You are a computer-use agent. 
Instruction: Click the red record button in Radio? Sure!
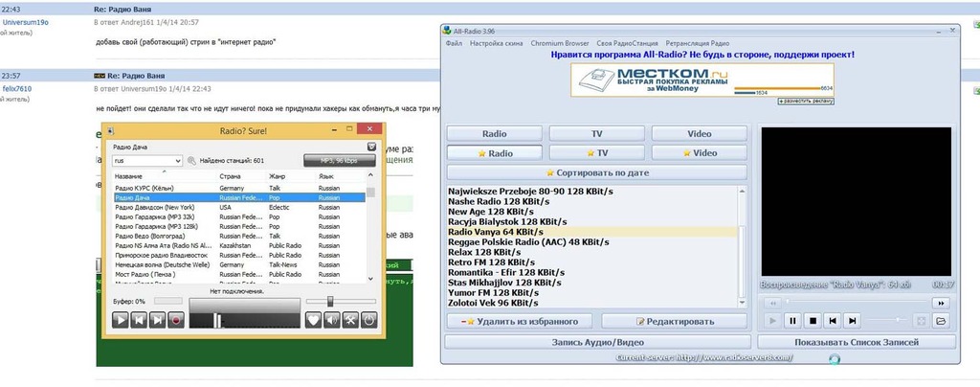pyautogui.click(x=176, y=321)
